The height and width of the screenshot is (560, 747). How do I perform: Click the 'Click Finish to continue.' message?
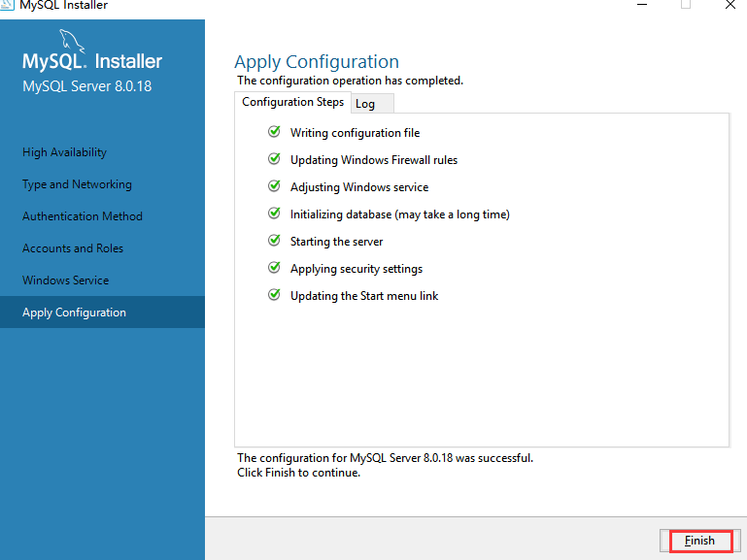(x=299, y=473)
